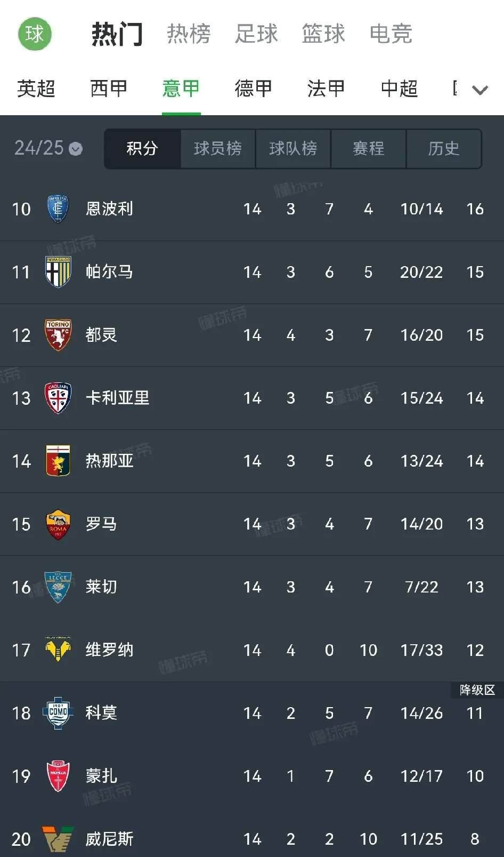Open the Verona (维罗纳) team crest
This screenshot has width=504, height=857.
58,650
